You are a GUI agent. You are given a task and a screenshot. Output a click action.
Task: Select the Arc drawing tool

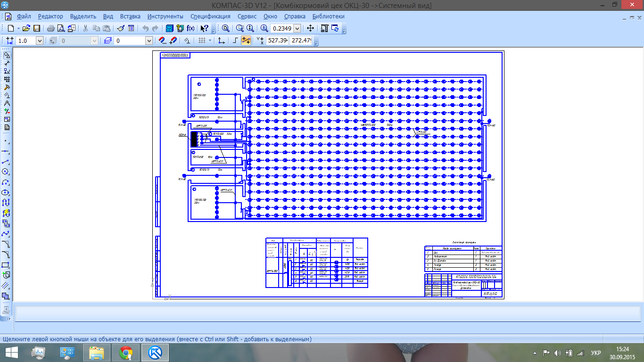click(x=7, y=182)
